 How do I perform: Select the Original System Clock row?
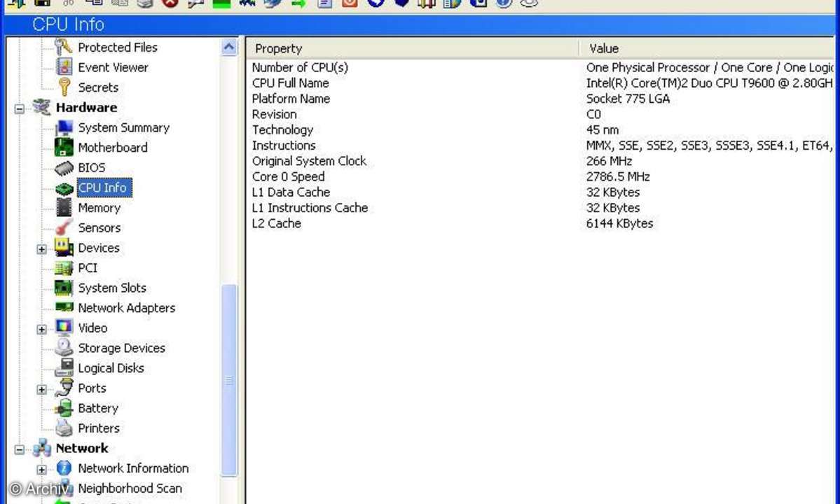click(541, 161)
